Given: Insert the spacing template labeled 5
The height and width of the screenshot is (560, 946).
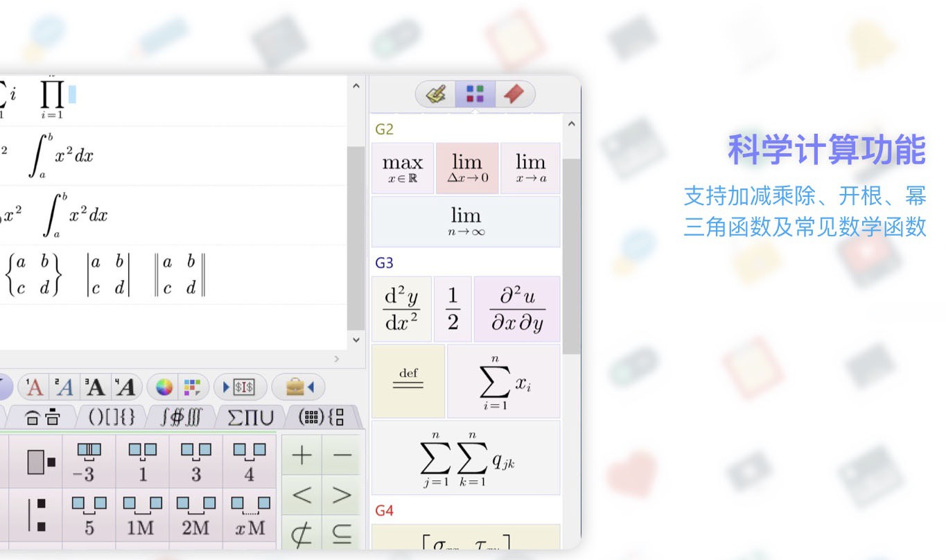Looking at the screenshot, I should 89,515.
